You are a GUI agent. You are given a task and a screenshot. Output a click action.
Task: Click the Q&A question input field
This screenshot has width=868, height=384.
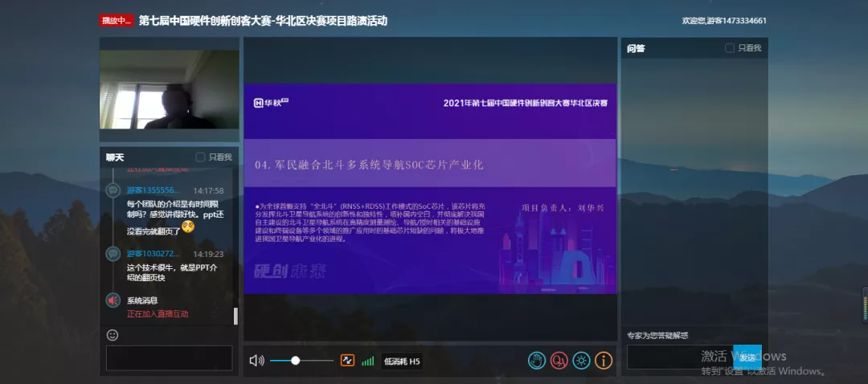tap(680, 357)
